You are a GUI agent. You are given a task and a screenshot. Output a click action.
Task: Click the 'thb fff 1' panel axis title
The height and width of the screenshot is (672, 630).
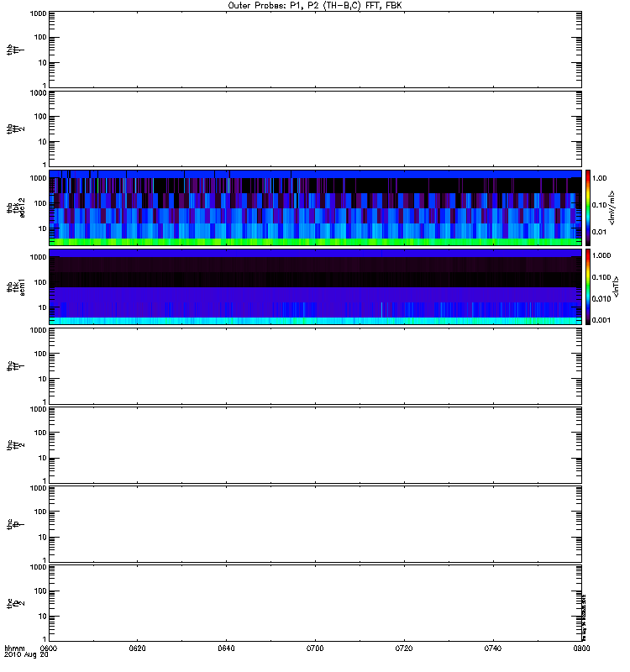pos(16,50)
